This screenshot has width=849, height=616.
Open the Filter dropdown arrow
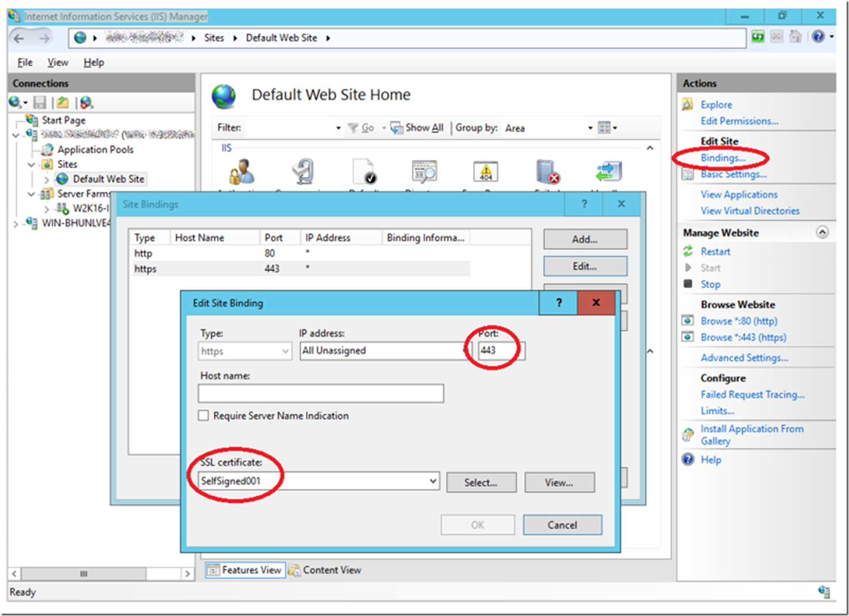coord(338,128)
